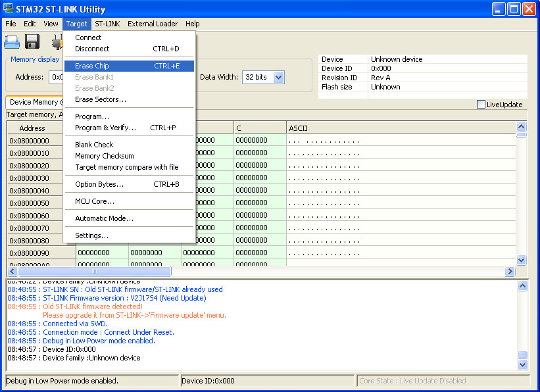Click the Open file toolbar icon
Image resolution: width=540 pixels, height=392 pixels.
click(x=11, y=41)
